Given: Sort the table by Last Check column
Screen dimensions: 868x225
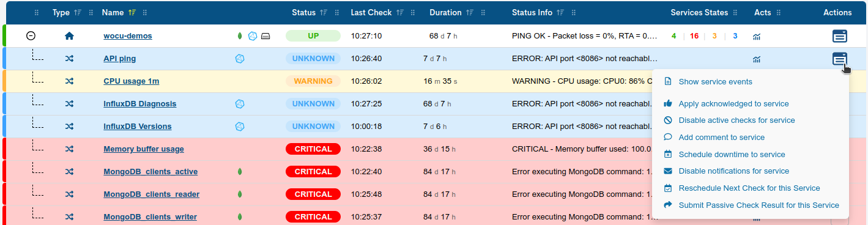Looking at the screenshot, I should (x=400, y=13).
